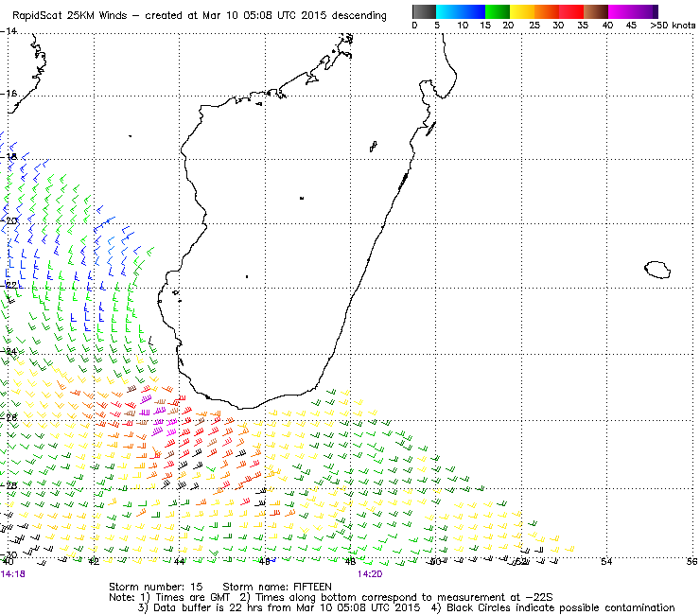Click the legend tick label '45'
This screenshot has height=615, width=700.
(x=631, y=26)
